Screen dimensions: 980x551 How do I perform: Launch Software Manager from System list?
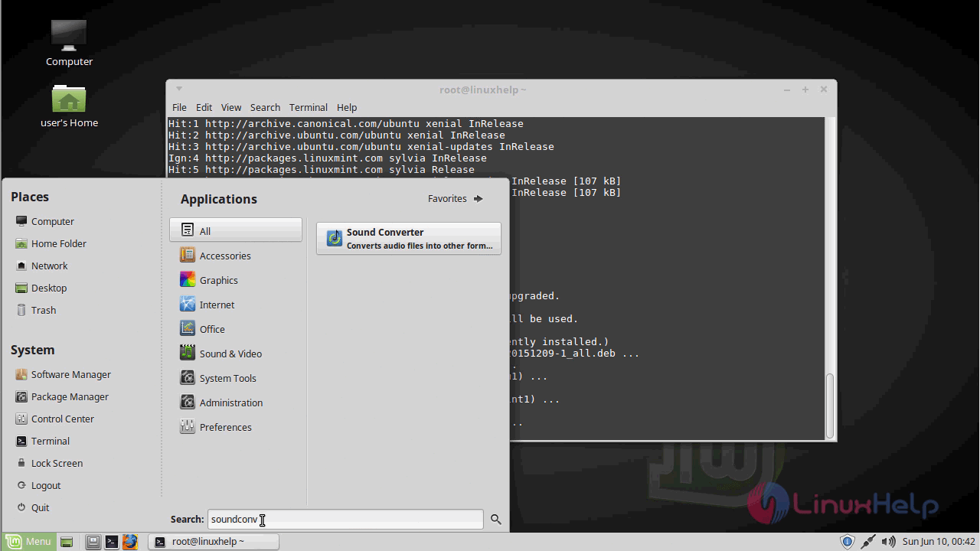click(70, 374)
